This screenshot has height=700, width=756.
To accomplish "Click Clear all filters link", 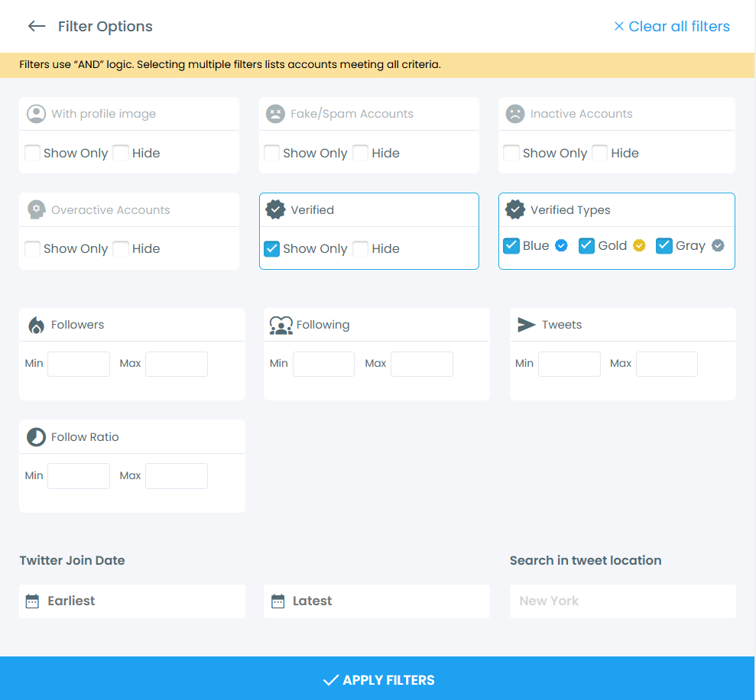I will pos(672,27).
